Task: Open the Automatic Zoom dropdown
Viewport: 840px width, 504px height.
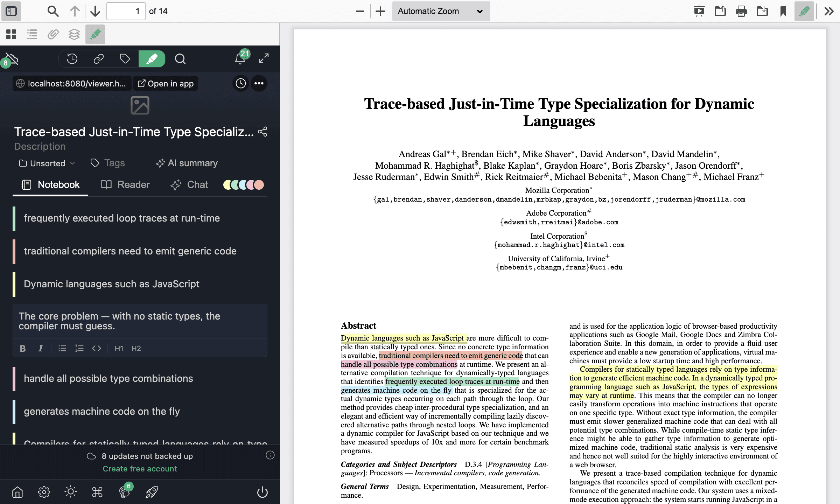Action: pyautogui.click(x=441, y=11)
